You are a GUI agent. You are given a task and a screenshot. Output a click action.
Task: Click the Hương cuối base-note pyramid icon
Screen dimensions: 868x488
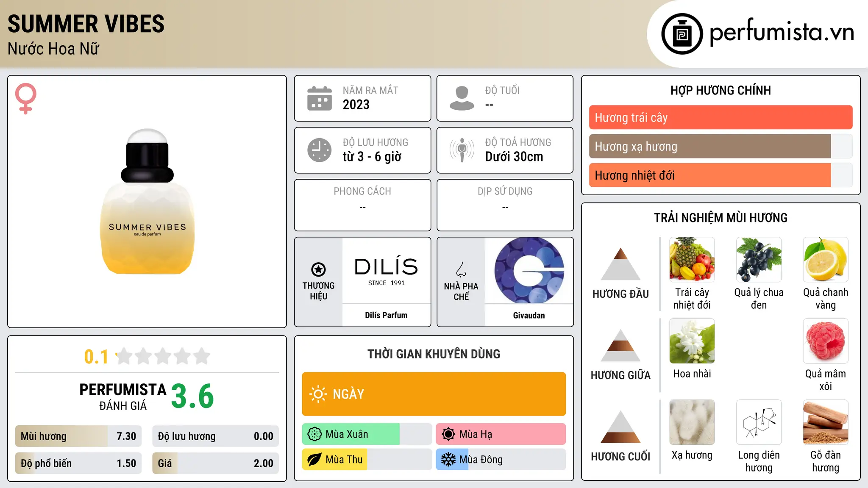point(620,427)
